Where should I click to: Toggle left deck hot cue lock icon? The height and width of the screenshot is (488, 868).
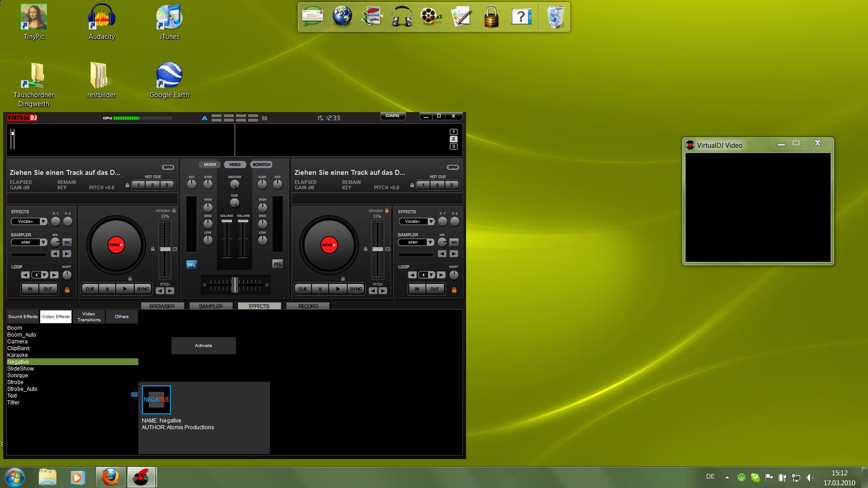point(127,185)
